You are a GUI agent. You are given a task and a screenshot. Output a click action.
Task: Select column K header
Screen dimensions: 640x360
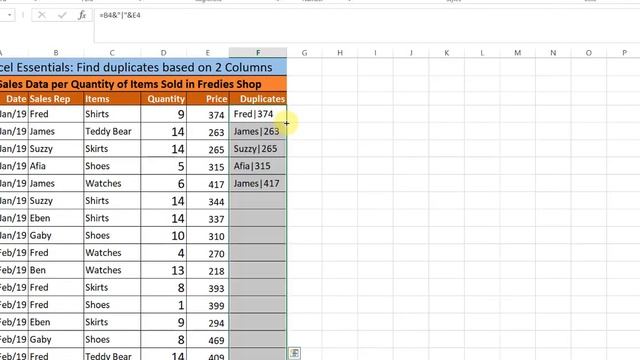coord(447,53)
